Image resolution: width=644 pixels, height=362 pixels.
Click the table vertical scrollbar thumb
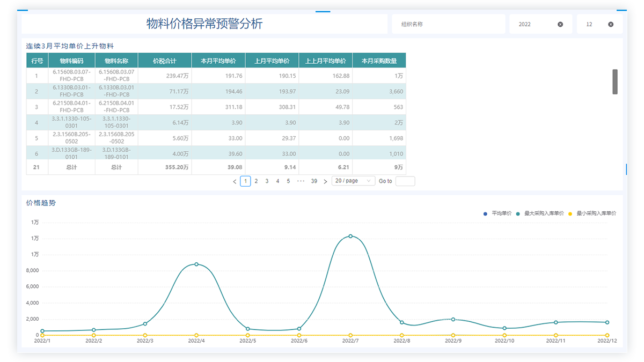[615, 82]
